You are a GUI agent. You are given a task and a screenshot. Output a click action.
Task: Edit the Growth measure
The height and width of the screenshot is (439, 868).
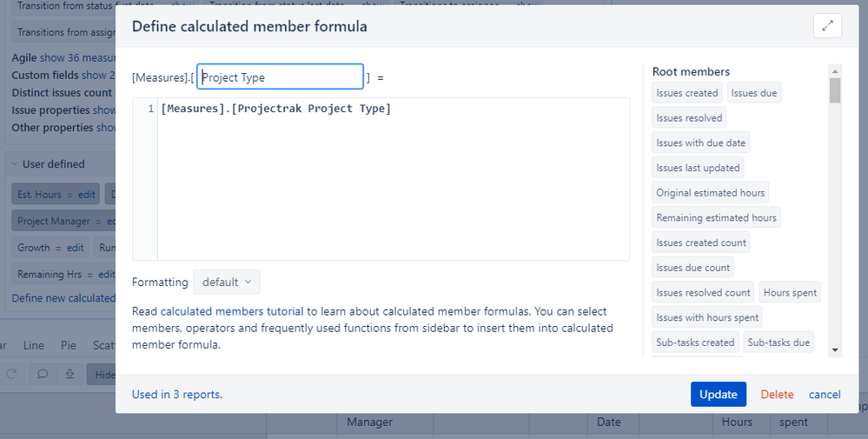(76, 248)
